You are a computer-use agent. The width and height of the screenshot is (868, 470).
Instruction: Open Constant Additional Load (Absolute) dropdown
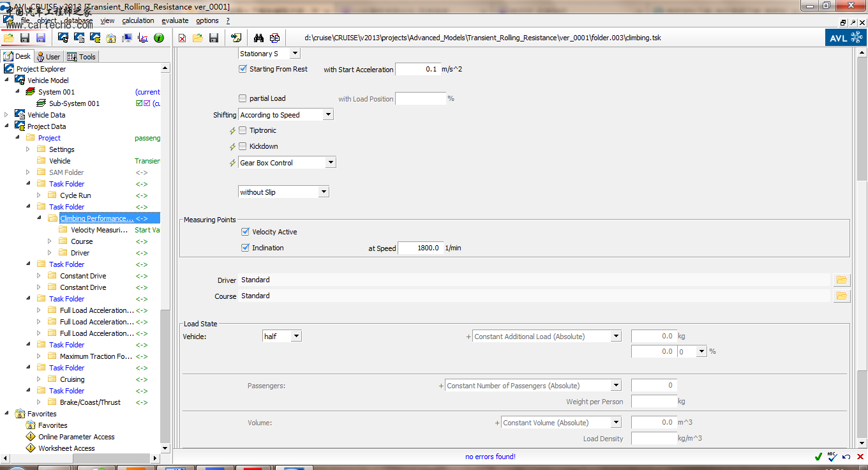click(x=616, y=336)
